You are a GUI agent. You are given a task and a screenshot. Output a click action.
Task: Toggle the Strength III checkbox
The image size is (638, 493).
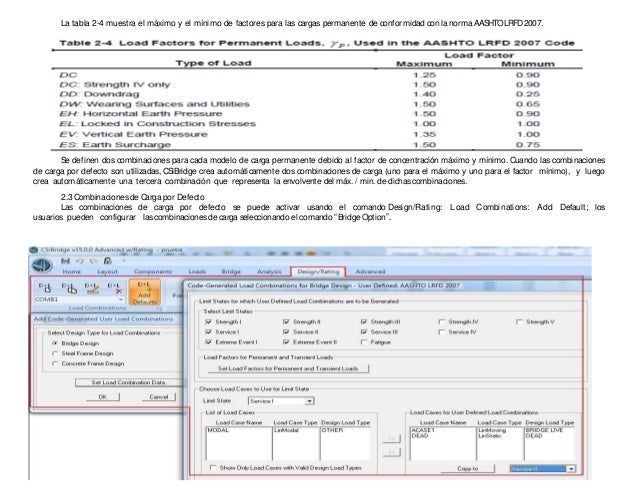(364, 322)
